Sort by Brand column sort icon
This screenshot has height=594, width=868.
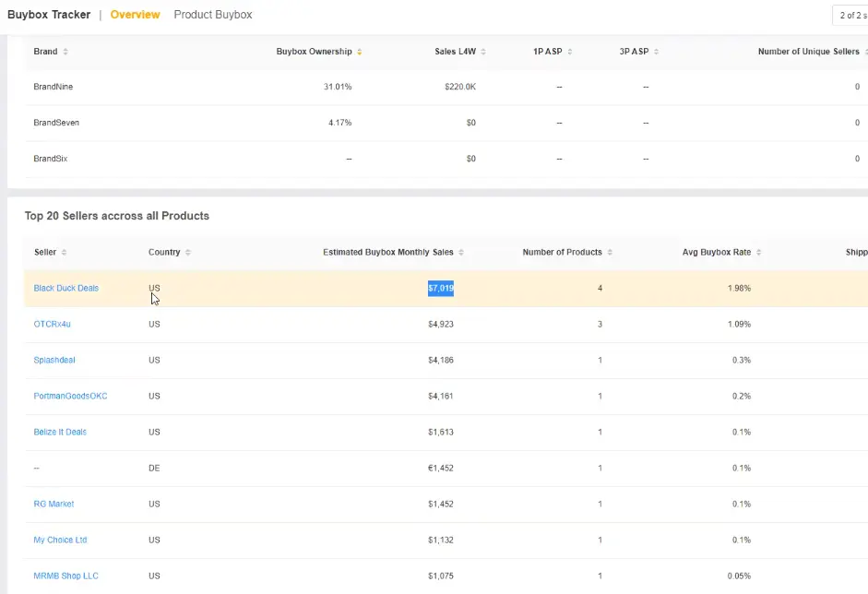point(65,52)
